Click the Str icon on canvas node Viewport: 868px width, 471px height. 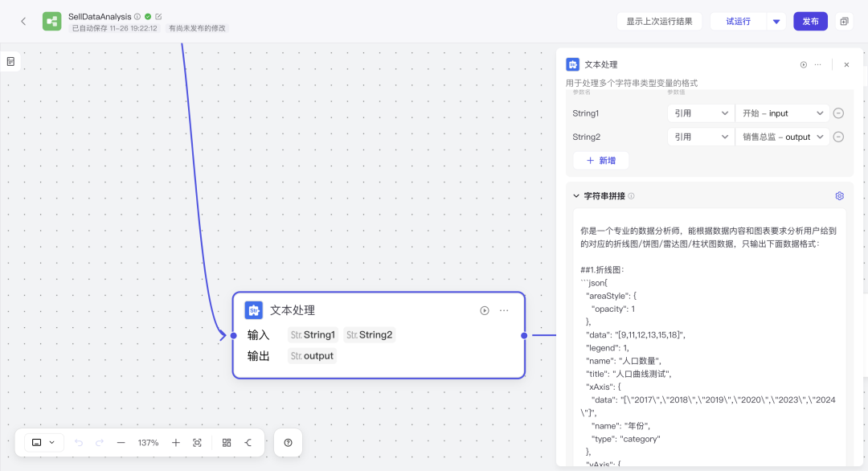tap(253, 310)
